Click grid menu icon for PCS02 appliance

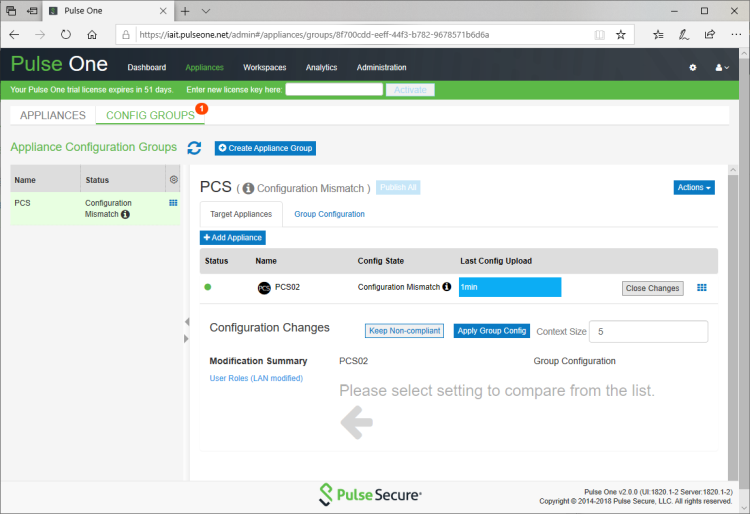tap(702, 288)
